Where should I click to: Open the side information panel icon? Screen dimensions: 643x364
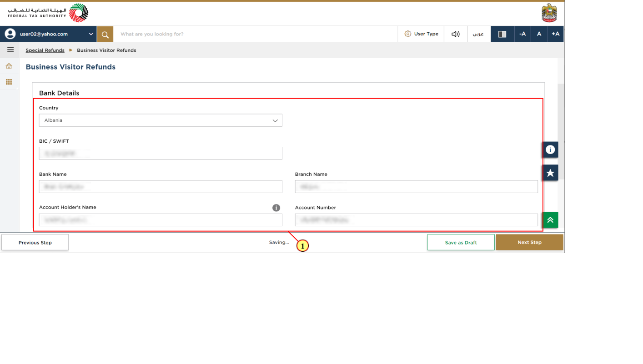coord(550,150)
